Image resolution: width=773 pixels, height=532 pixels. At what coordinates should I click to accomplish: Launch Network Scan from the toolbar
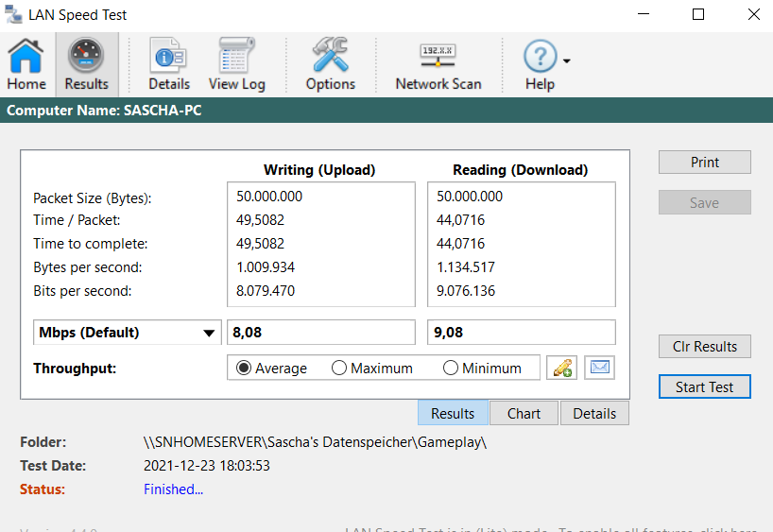(438, 64)
